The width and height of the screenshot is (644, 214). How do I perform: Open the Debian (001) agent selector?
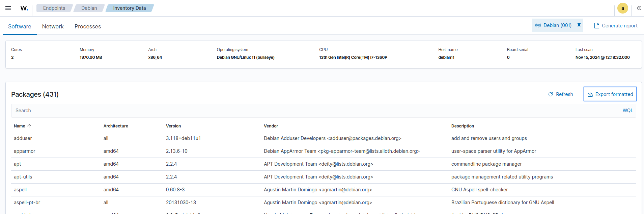click(554, 25)
